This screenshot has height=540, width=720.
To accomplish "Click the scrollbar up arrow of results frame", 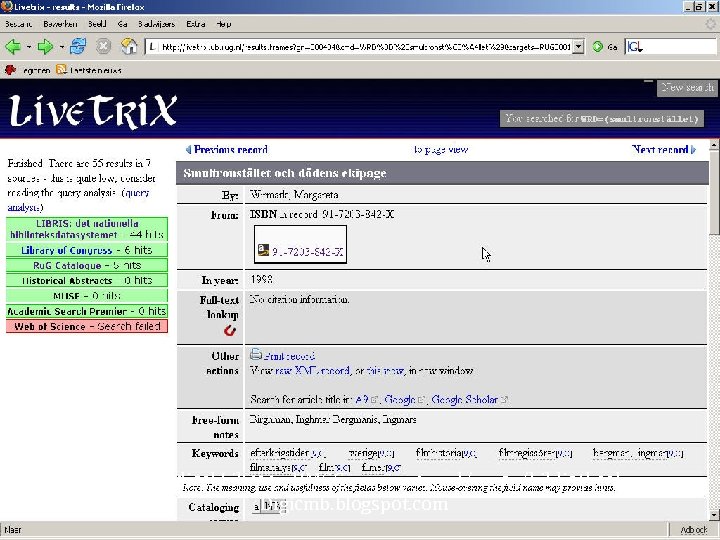I will coord(714,145).
